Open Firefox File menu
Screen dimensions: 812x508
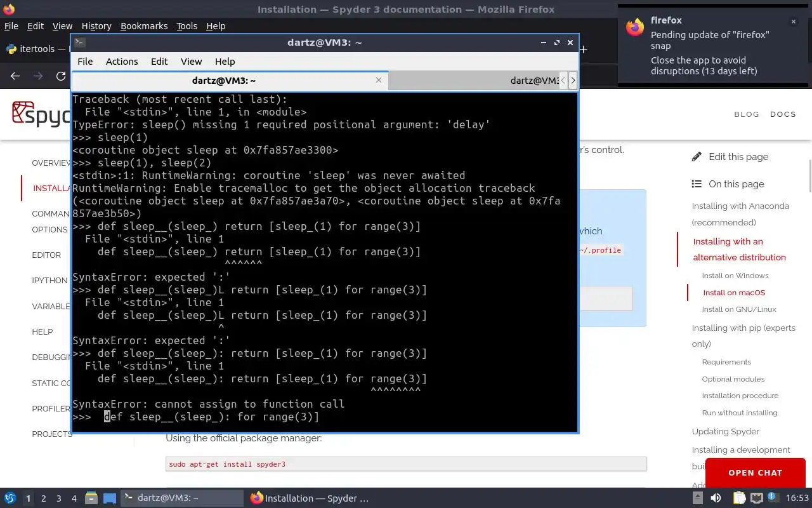[x=11, y=26]
